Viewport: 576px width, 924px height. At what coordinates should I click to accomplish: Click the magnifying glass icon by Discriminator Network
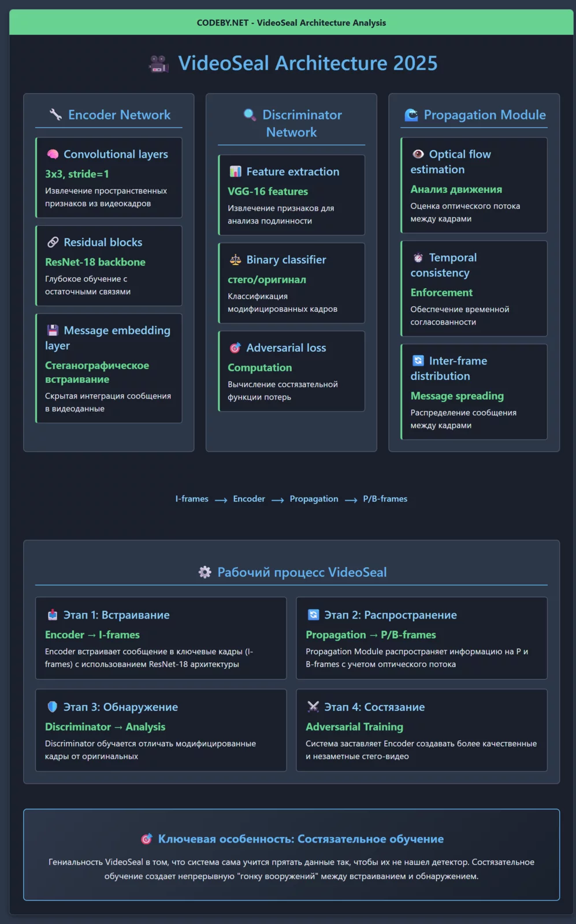pyautogui.click(x=250, y=114)
